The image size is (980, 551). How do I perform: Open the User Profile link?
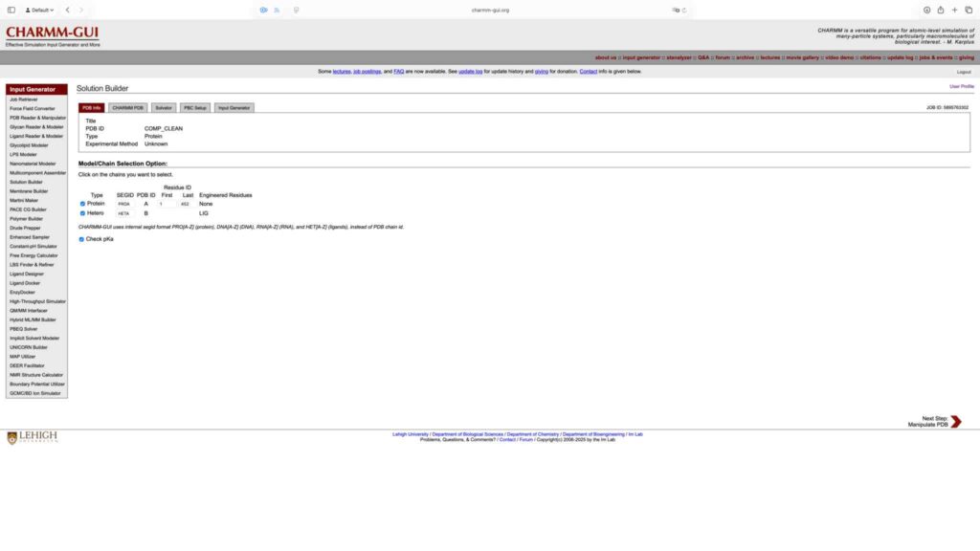tap(961, 86)
